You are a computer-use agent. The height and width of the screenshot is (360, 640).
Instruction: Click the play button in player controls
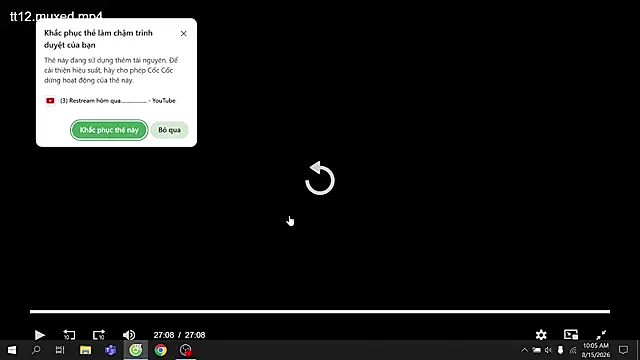(40, 335)
